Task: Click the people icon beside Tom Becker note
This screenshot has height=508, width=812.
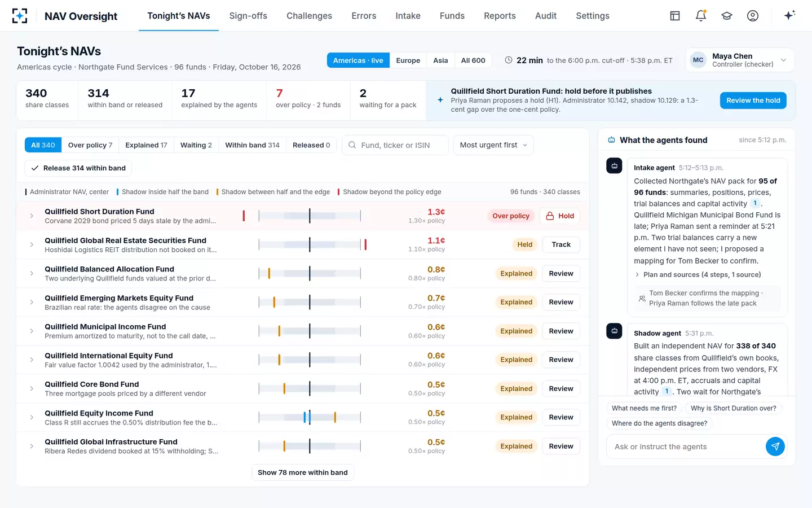Action: click(x=642, y=298)
